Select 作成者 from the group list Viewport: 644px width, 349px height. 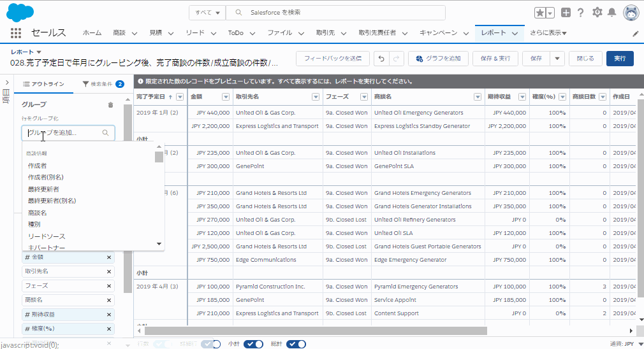[x=38, y=166]
